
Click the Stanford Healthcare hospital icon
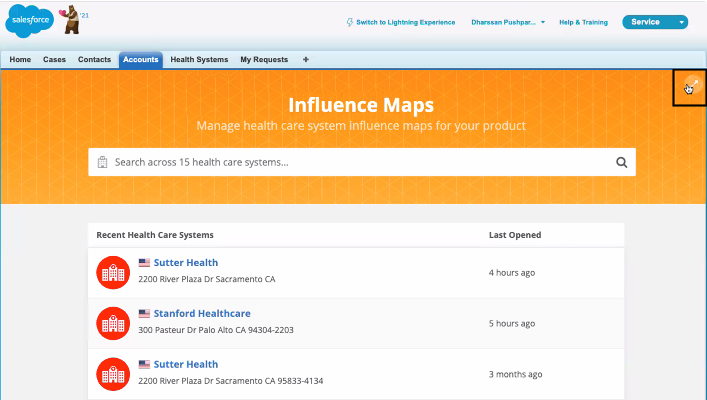(113, 322)
